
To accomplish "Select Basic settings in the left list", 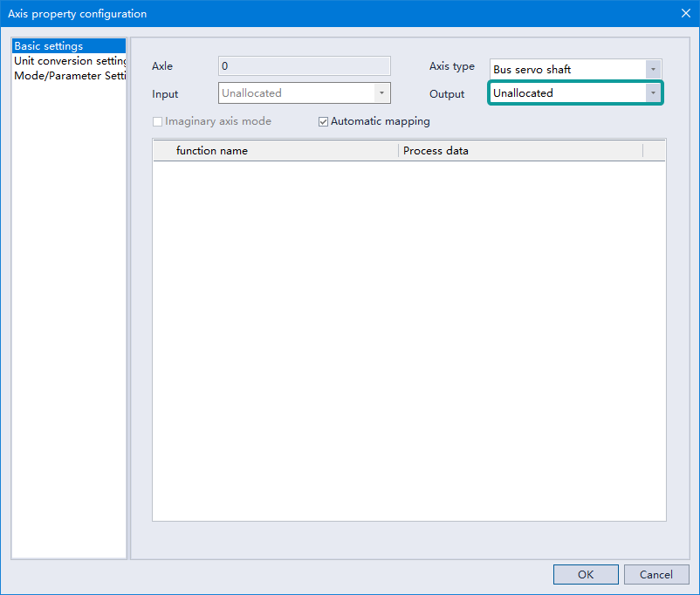I will 49,46.
